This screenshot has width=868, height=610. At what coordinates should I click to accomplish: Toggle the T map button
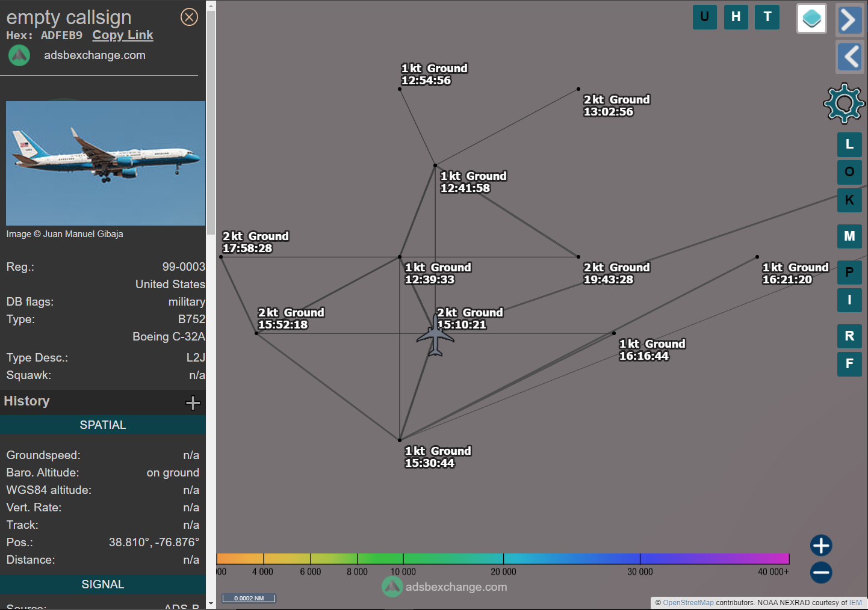point(767,17)
